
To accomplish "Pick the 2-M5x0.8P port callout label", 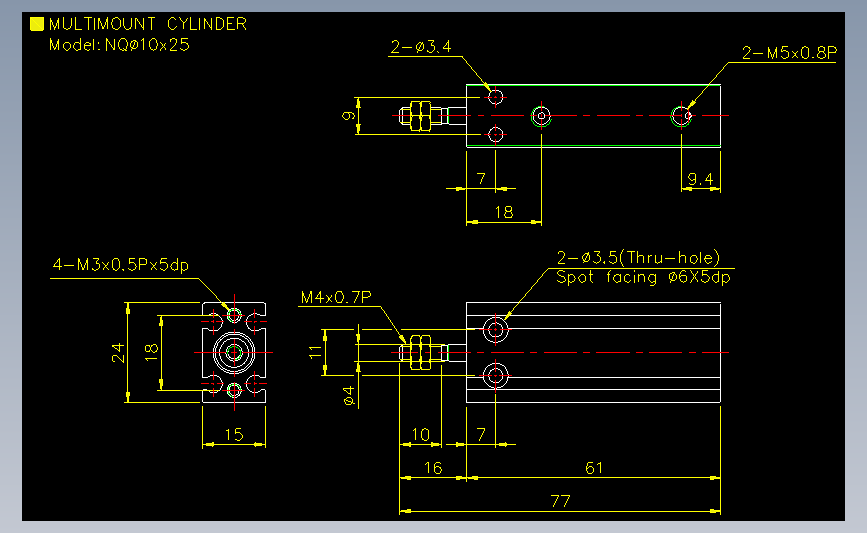I will pyautogui.click(x=789, y=53).
